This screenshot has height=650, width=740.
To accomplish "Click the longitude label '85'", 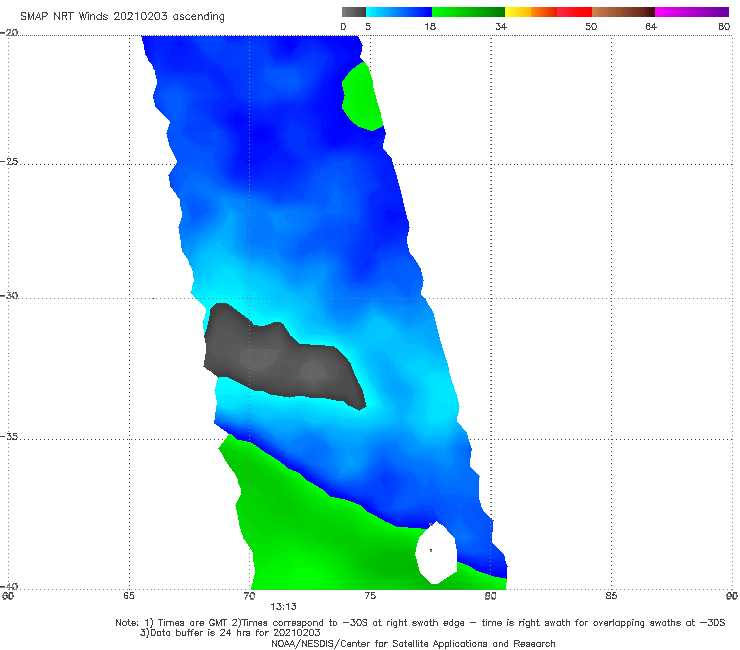I will [611, 596].
